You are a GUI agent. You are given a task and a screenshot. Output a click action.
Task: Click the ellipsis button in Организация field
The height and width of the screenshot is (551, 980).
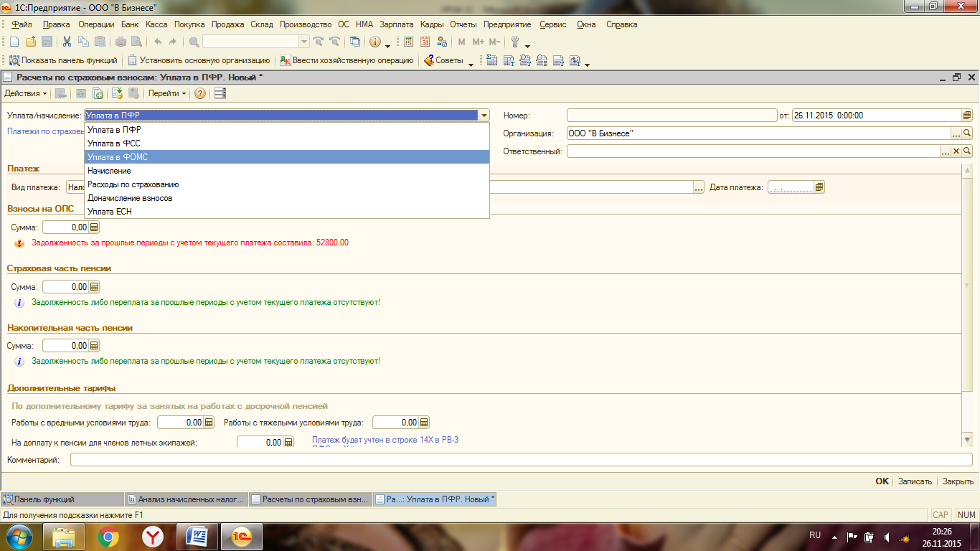pos(956,133)
